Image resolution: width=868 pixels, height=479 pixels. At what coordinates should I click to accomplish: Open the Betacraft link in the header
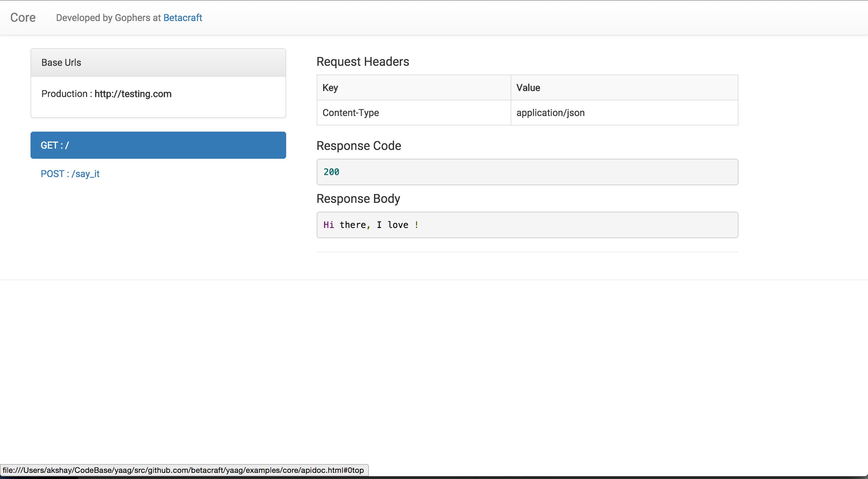coord(182,18)
